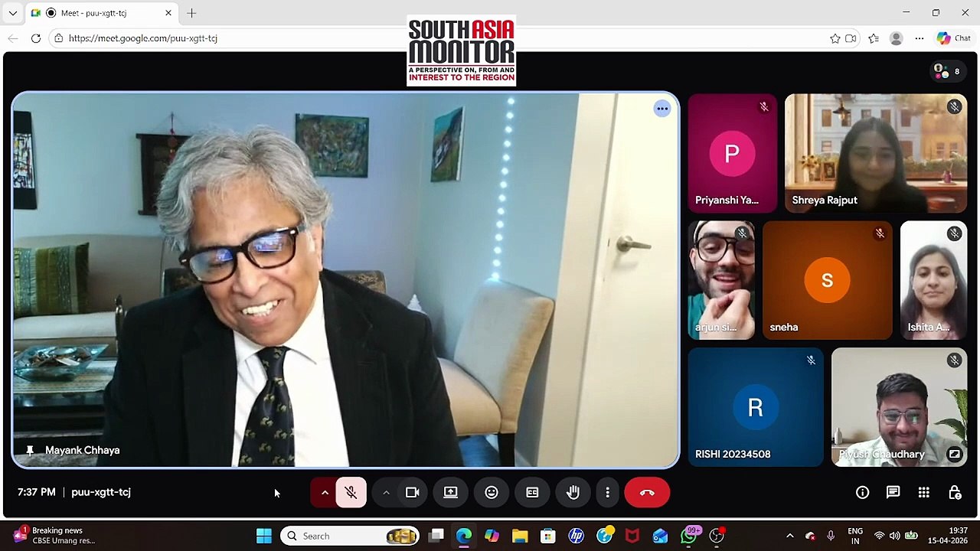Open meeting details info panel

point(863,493)
